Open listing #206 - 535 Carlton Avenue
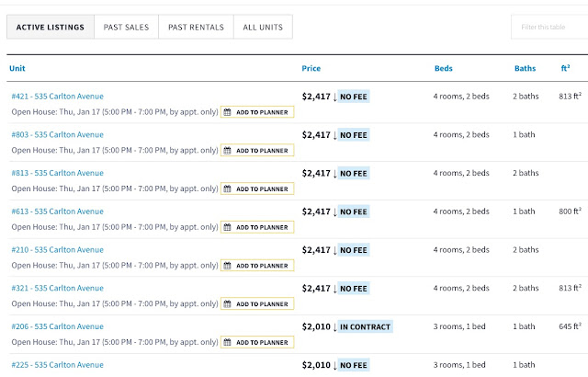The image size is (588, 377). (57, 326)
